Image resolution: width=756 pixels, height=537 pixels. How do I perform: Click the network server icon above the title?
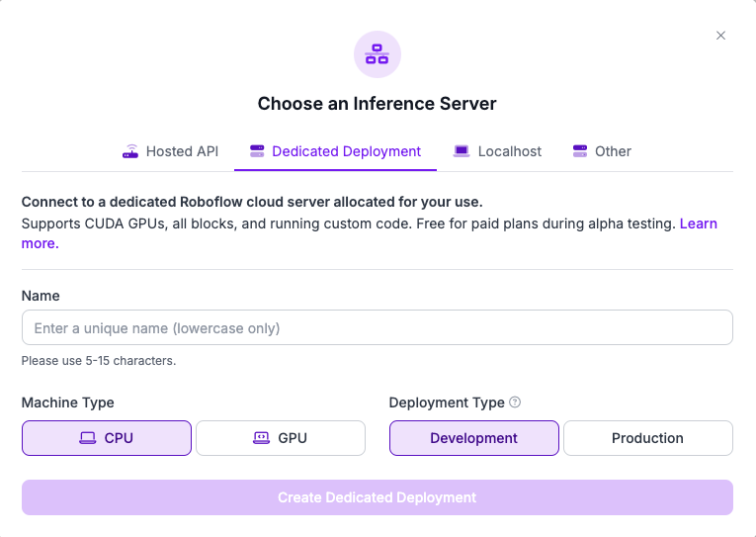click(x=378, y=54)
